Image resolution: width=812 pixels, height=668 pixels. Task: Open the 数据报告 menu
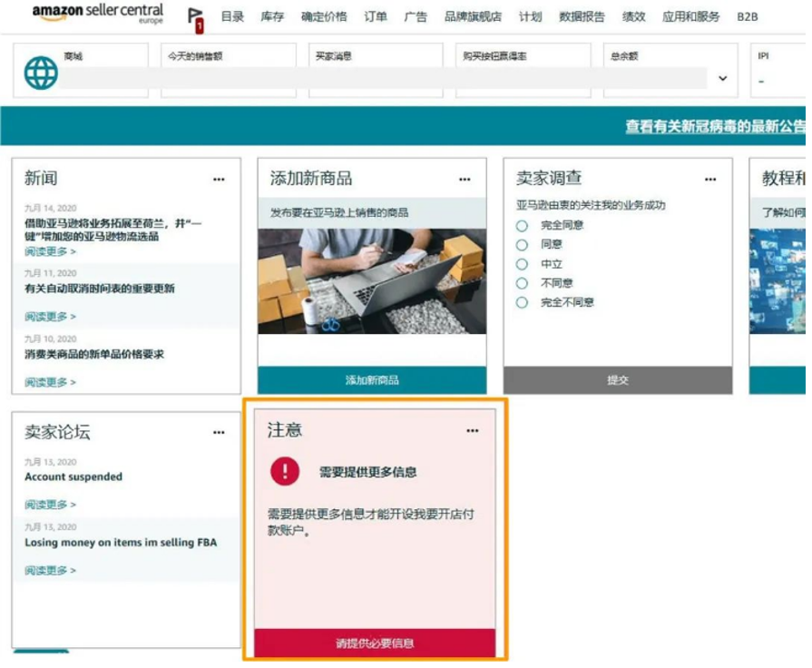click(582, 16)
